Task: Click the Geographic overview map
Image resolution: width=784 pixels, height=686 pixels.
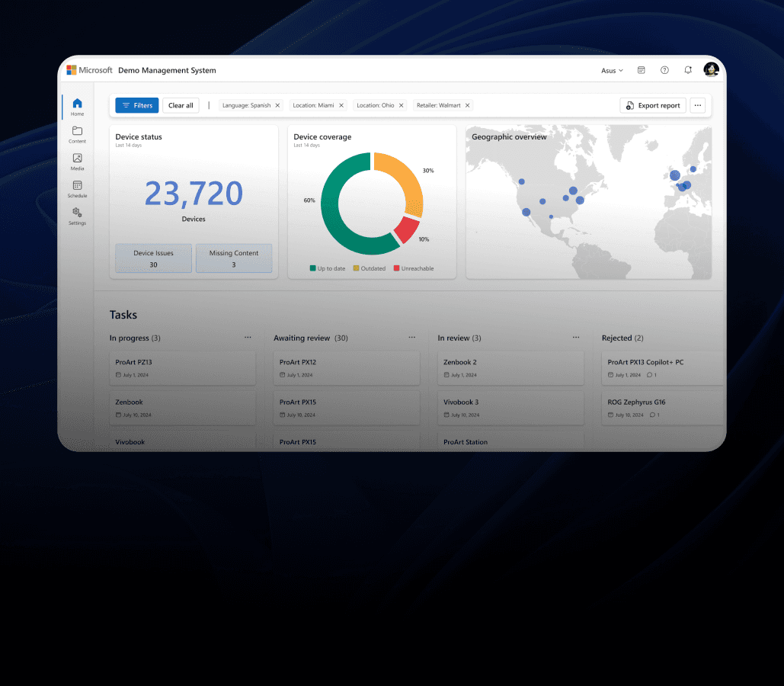Action: [x=588, y=202]
